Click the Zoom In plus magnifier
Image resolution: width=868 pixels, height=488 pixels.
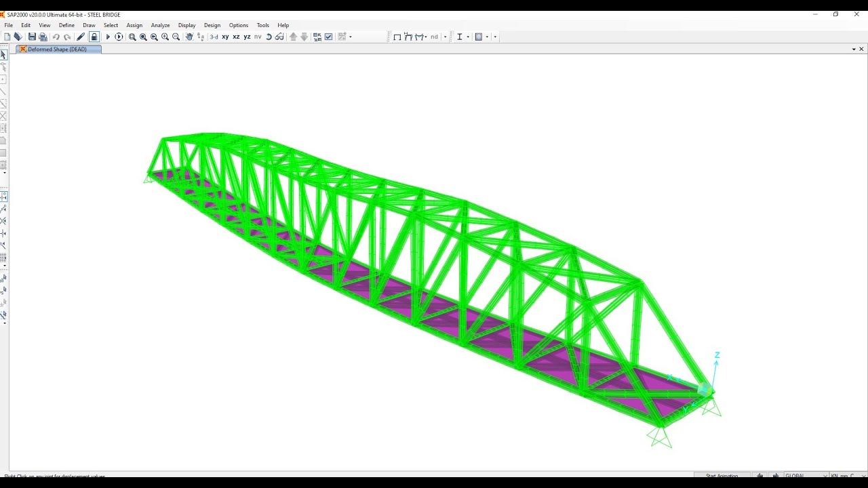click(x=165, y=37)
